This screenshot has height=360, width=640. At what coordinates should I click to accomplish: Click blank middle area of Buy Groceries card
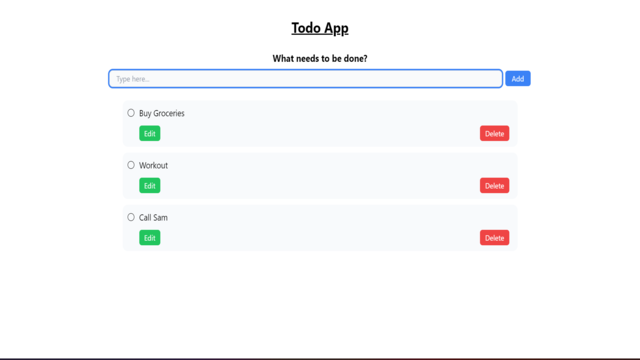[x=320, y=124]
